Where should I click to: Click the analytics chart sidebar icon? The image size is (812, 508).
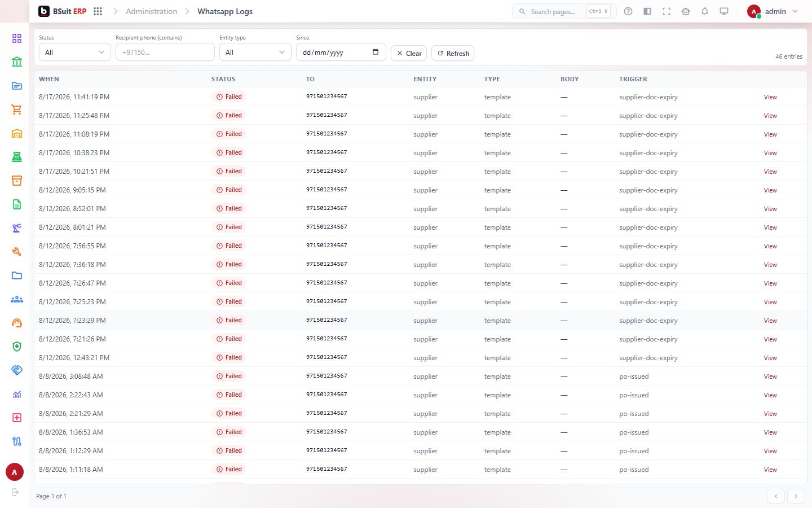(17, 394)
